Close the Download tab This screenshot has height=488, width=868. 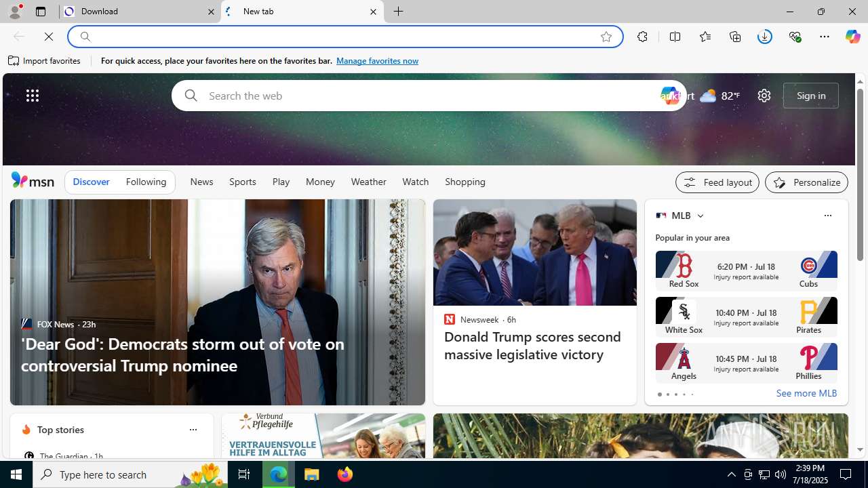(211, 12)
